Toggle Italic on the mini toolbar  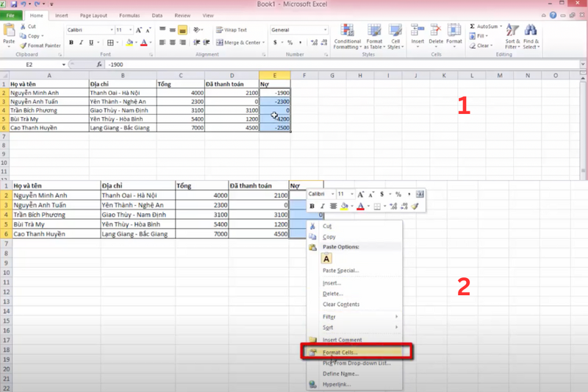pyautogui.click(x=322, y=206)
